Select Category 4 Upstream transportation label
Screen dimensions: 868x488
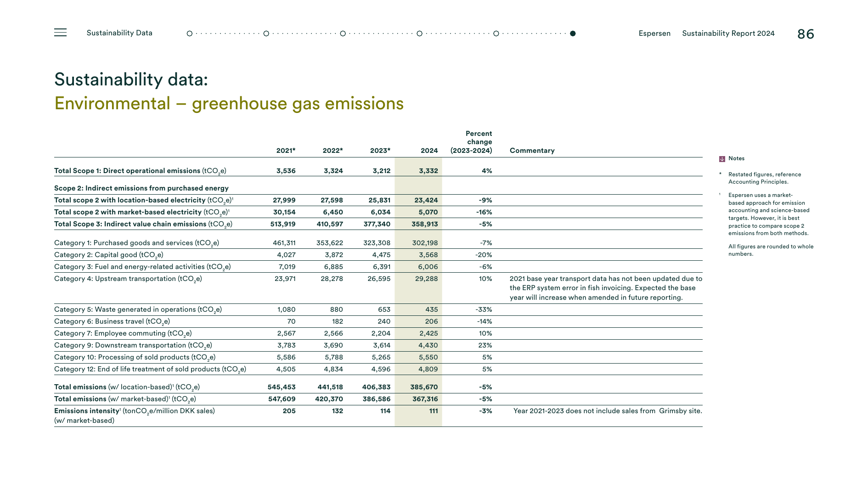click(x=128, y=279)
